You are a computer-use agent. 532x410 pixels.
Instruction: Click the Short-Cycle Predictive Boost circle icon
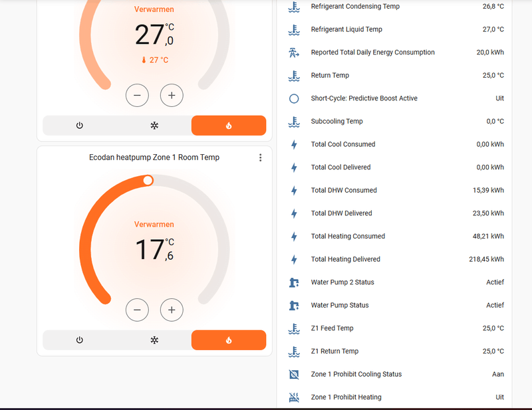(x=294, y=98)
